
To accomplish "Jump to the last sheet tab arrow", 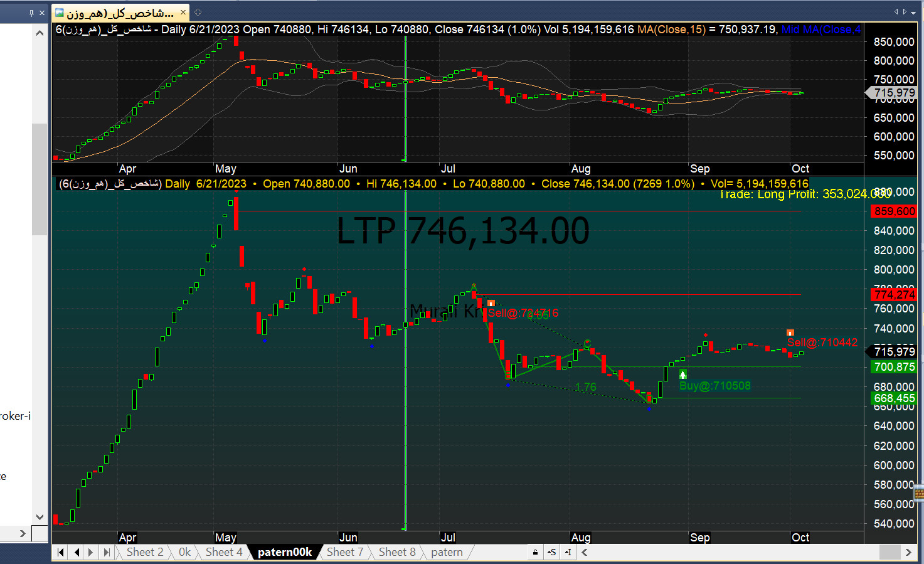I will point(107,552).
